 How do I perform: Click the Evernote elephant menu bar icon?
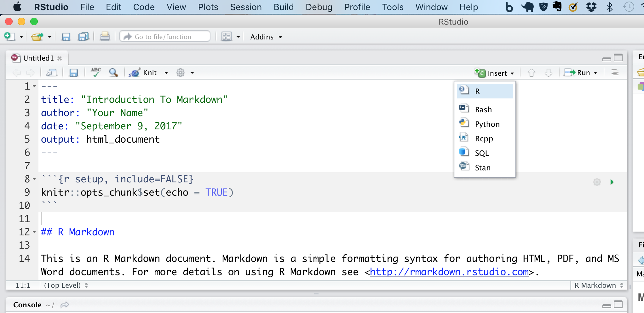(x=557, y=7)
